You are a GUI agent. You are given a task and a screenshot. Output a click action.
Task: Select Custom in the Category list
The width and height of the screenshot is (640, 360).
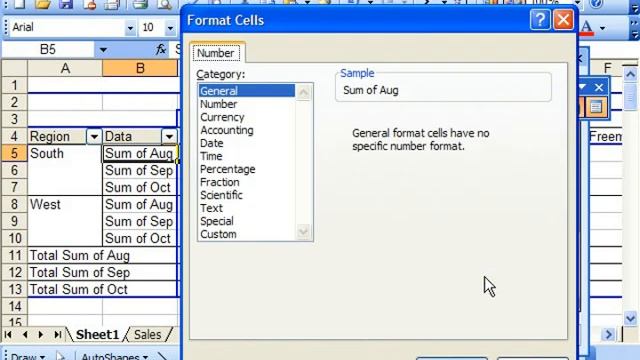pos(247,234)
